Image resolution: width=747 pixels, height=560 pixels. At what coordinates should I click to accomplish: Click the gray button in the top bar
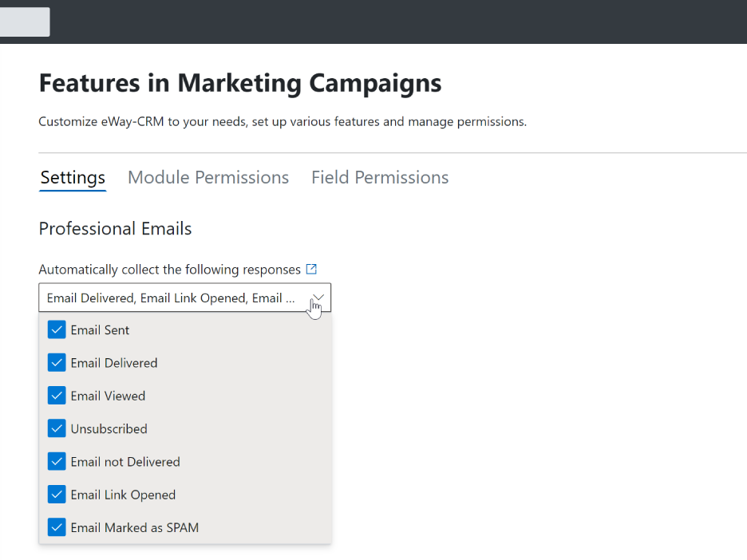(25, 22)
